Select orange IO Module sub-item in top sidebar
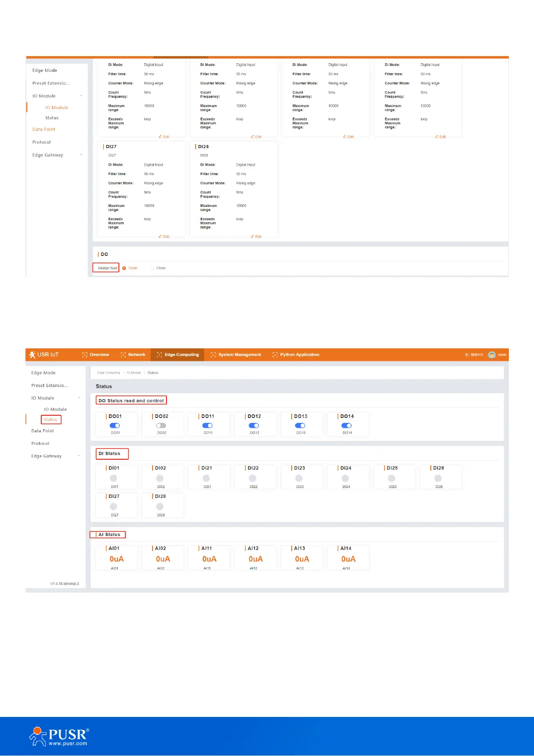 tap(57, 108)
